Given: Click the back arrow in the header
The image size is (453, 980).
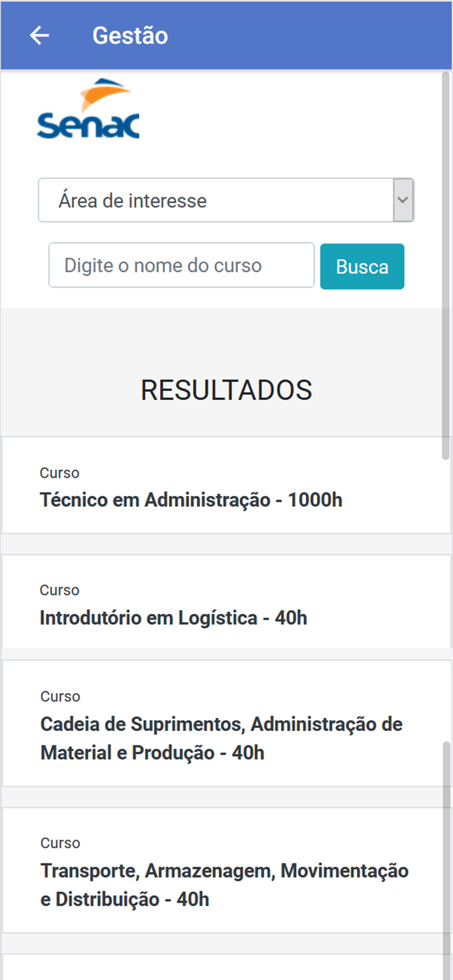Looking at the screenshot, I should [38, 35].
